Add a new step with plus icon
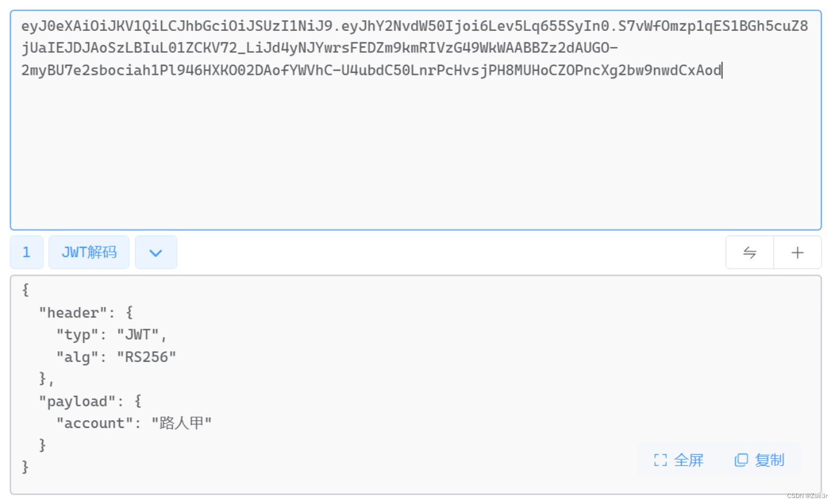The height and width of the screenshot is (504, 837). 797,253
